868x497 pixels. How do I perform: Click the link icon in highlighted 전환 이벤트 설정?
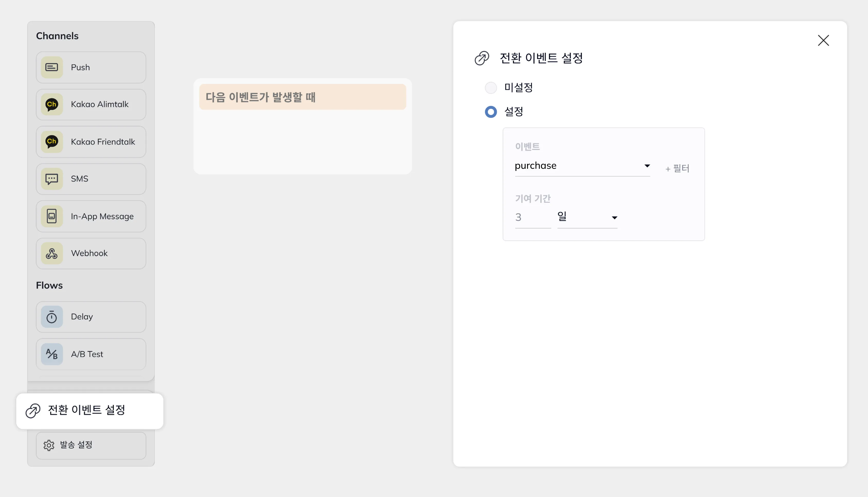(x=33, y=411)
